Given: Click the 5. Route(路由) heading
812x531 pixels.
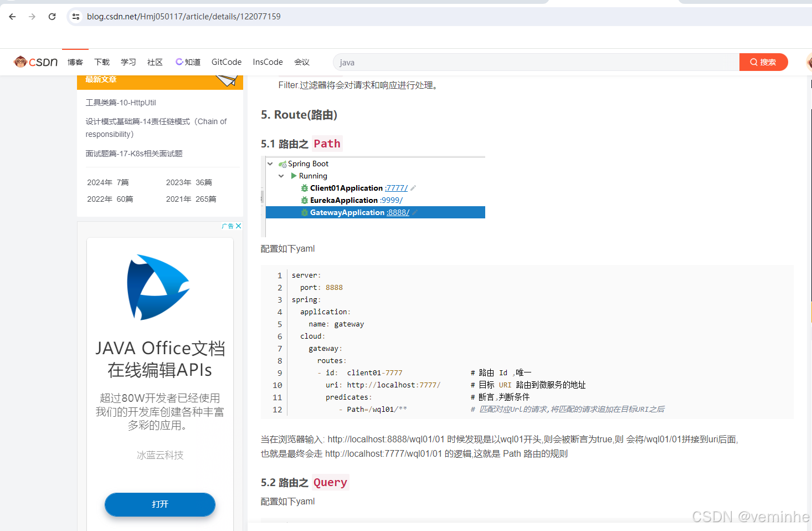Looking at the screenshot, I should click(299, 115).
